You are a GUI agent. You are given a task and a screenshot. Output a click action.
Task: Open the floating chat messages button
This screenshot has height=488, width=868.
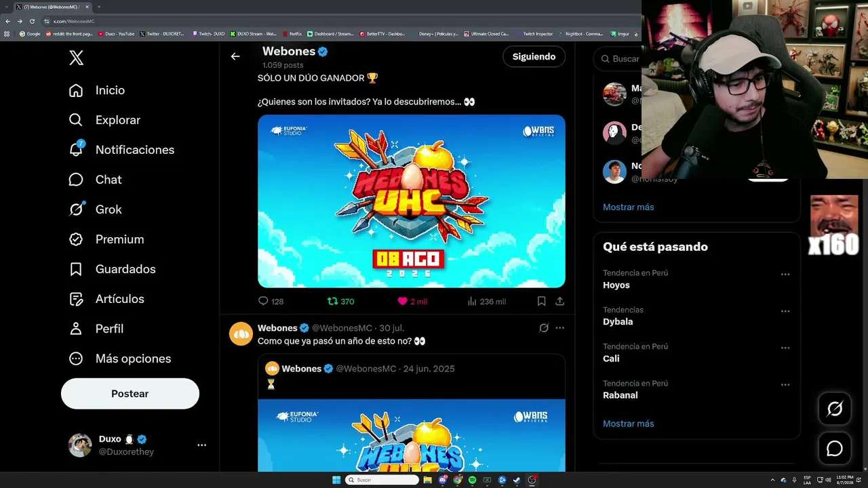click(x=835, y=449)
